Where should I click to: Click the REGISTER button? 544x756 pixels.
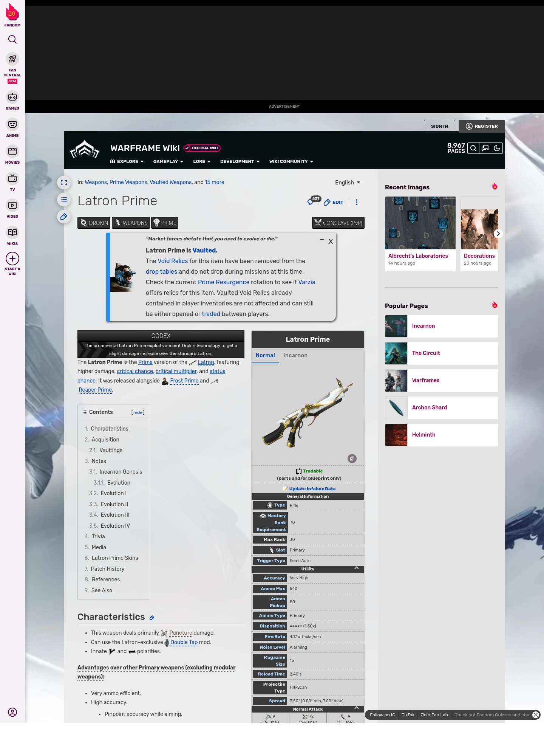482,126
